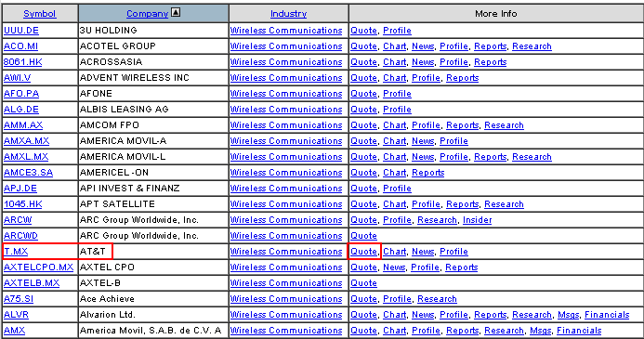Open the T.MX symbol link
This screenshot has height=339, width=644.
click(16, 252)
